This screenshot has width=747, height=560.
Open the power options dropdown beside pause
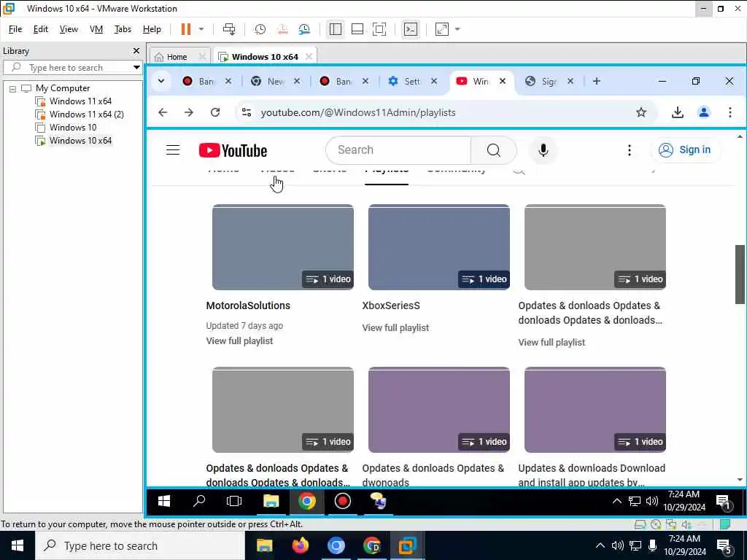click(x=201, y=29)
